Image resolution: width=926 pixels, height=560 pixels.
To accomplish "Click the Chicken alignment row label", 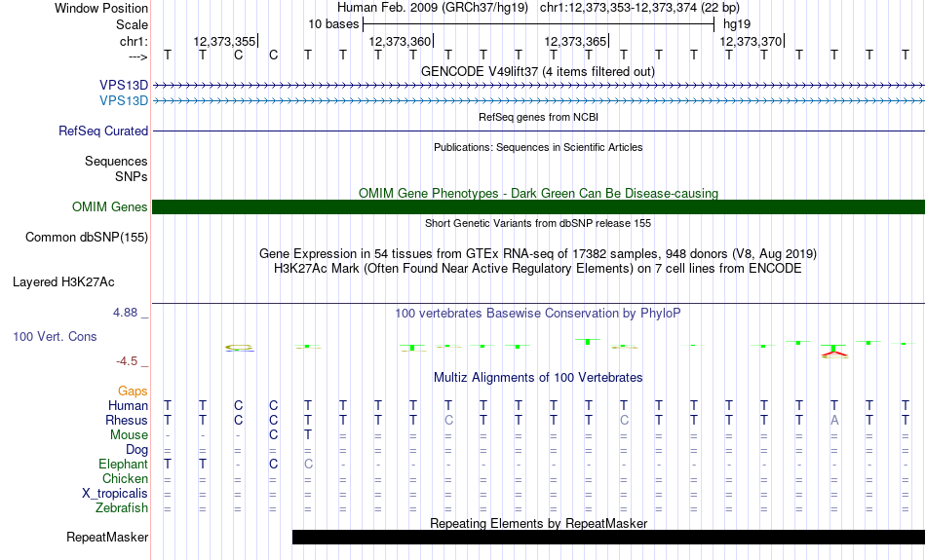I will click(125, 478).
